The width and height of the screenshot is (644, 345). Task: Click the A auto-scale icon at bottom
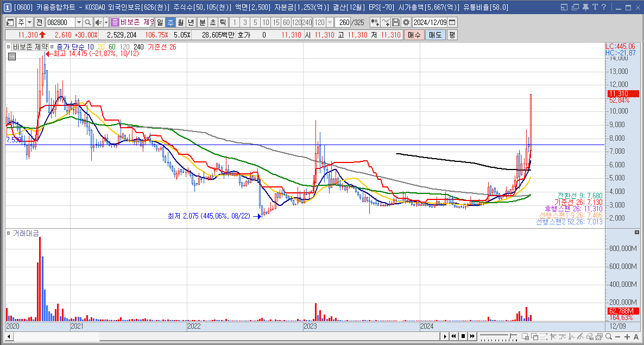click(x=636, y=337)
